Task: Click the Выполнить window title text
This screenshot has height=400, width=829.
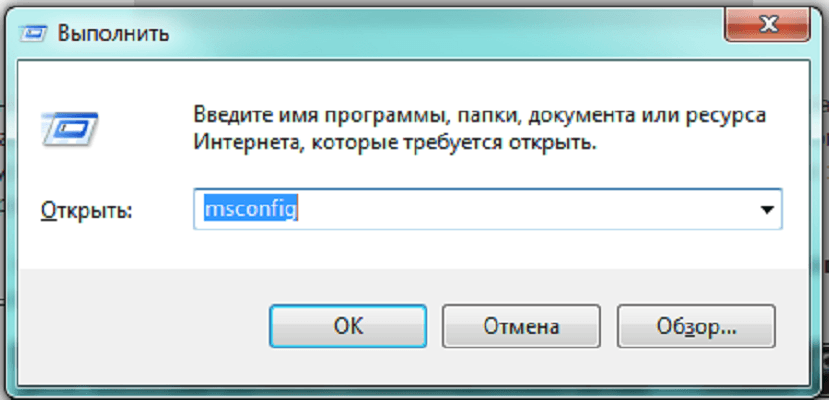Action: (x=113, y=34)
